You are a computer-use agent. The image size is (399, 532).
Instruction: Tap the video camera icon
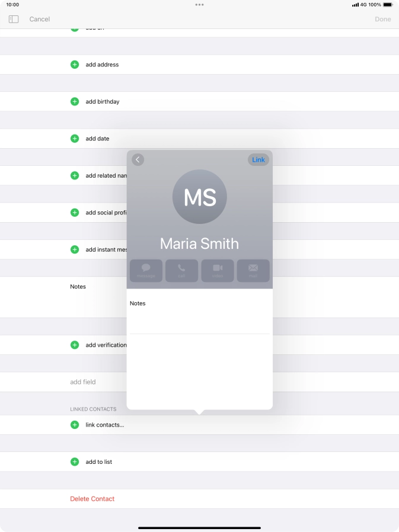tap(218, 270)
